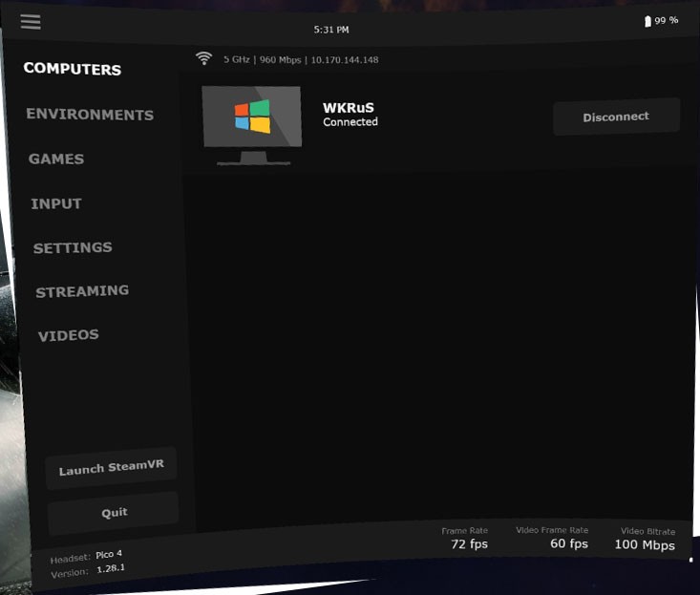Click the 100 Mbps Video Bitrate value
Viewport: 700px width, 595px height.
[645, 544]
